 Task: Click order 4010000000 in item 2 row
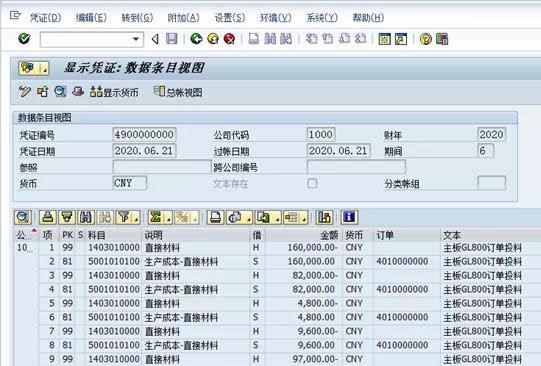point(402,261)
